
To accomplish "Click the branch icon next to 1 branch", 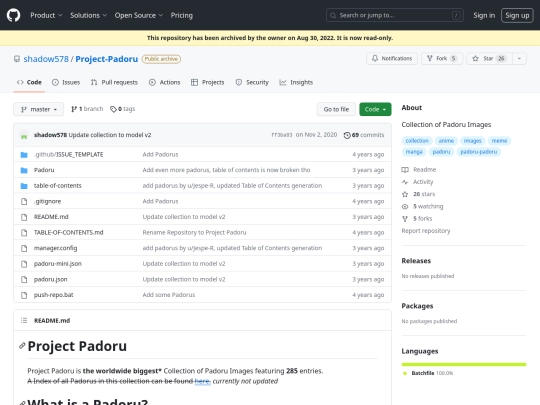I will [x=74, y=109].
